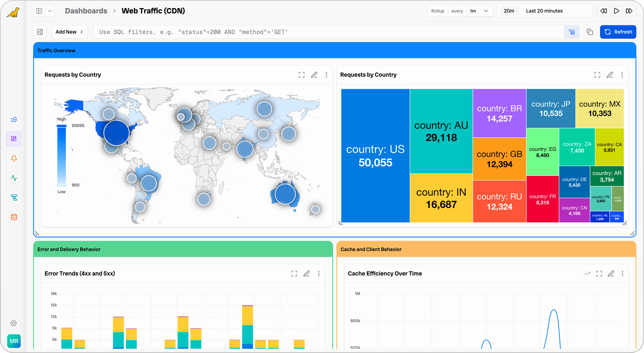The height and width of the screenshot is (353, 644).
Task: Open more options for map panel
Action: pos(326,75)
